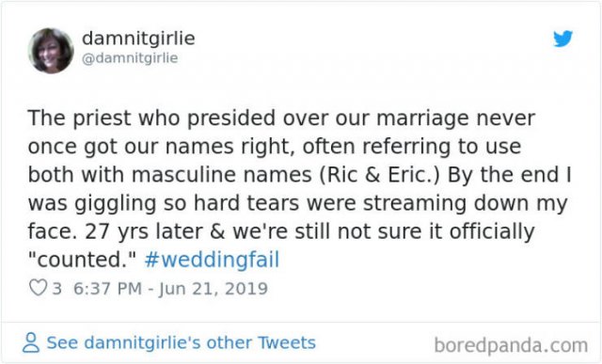Screen dimensions: 602x364
Task: Click the word "giggling" in the tweet
Action: tap(115, 204)
